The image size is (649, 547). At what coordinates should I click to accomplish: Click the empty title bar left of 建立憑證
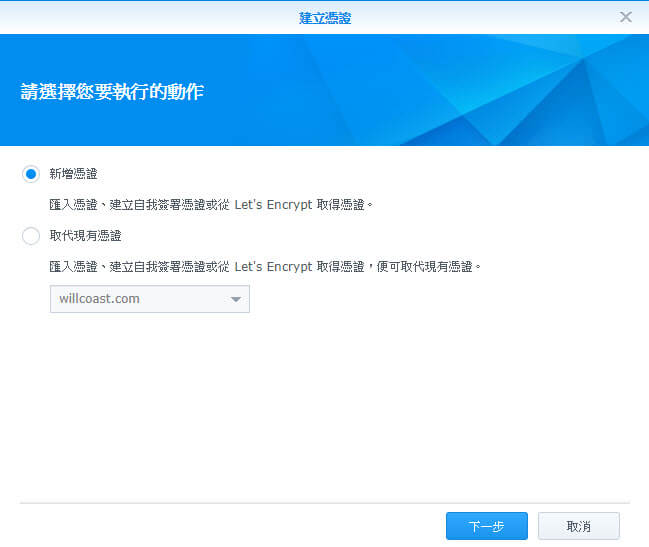click(150, 17)
